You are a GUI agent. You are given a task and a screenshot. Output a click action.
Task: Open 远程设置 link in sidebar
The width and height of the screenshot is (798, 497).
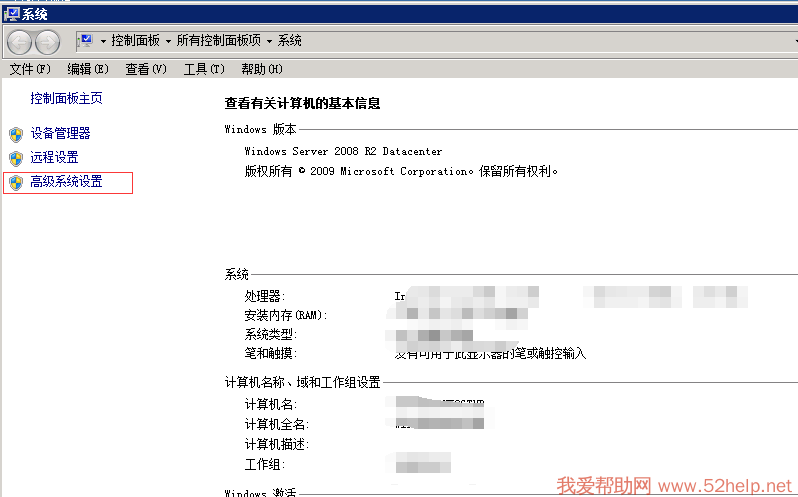click(x=54, y=158)
